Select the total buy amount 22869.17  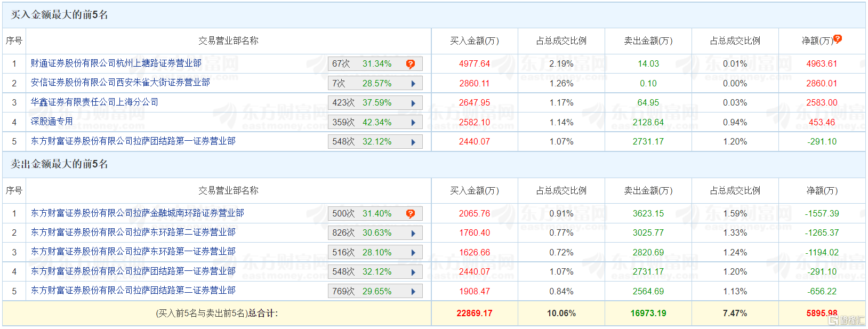coord(475,313)
